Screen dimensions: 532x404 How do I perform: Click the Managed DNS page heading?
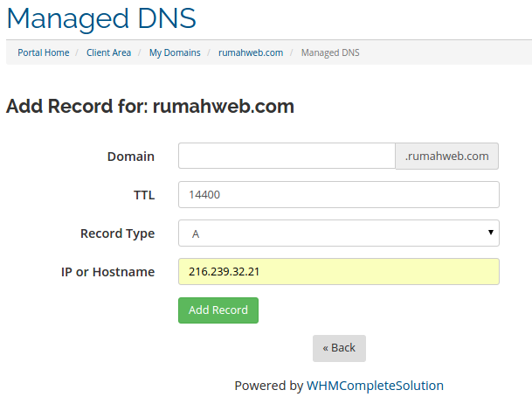(101, 18)
